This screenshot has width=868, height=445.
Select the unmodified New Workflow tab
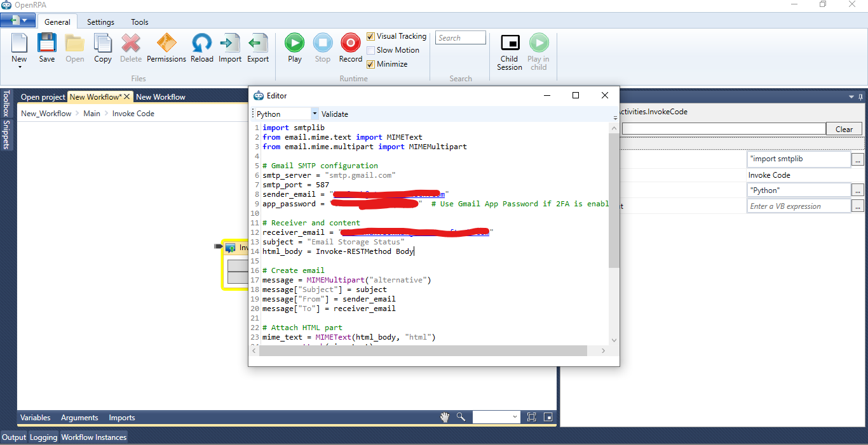click(x=161, y=96)
